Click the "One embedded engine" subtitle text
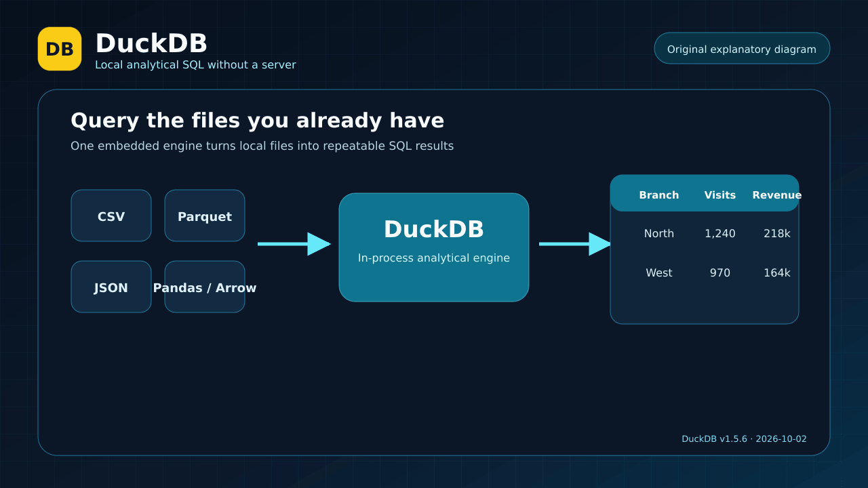The width and height of the screenshot is (868, 488). pyautogui.click(x=262, y=146)
